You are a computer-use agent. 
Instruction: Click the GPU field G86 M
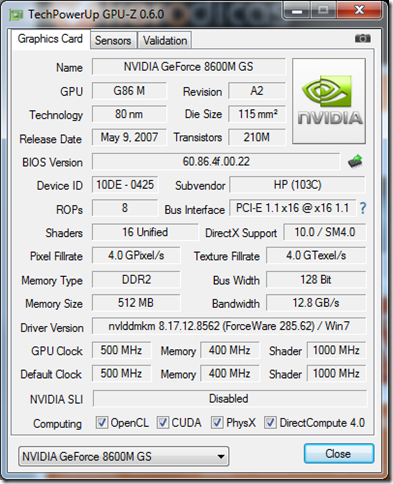(x=129, y=91)
